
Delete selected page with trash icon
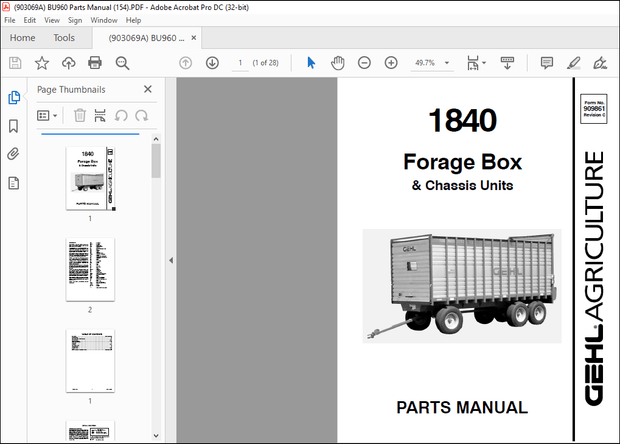80,115
